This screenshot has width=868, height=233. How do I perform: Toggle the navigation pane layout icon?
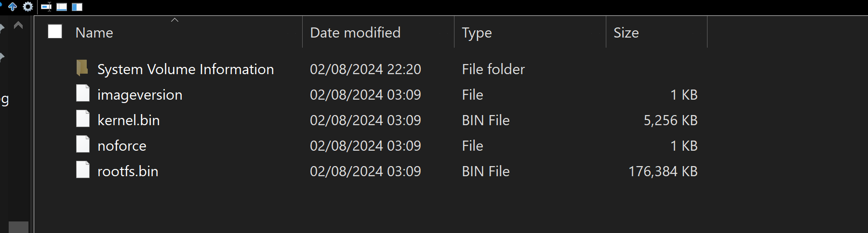[x=77, y=7]
